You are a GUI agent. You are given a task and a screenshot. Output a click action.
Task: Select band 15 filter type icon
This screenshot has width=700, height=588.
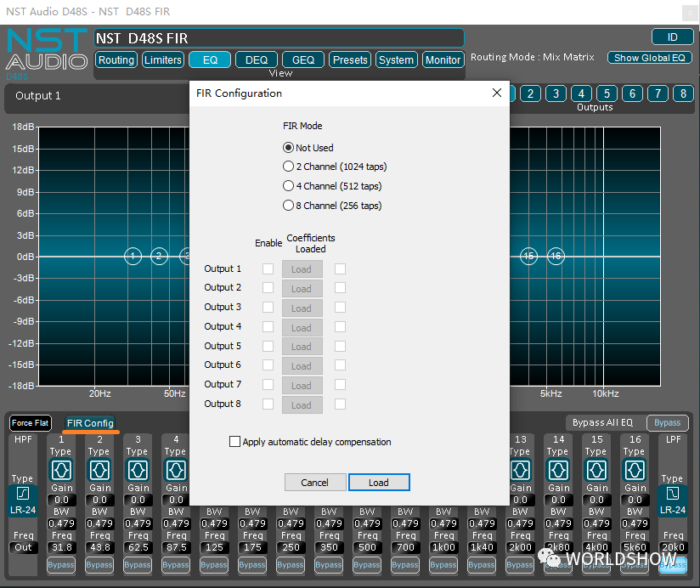(x=596, y=470)
